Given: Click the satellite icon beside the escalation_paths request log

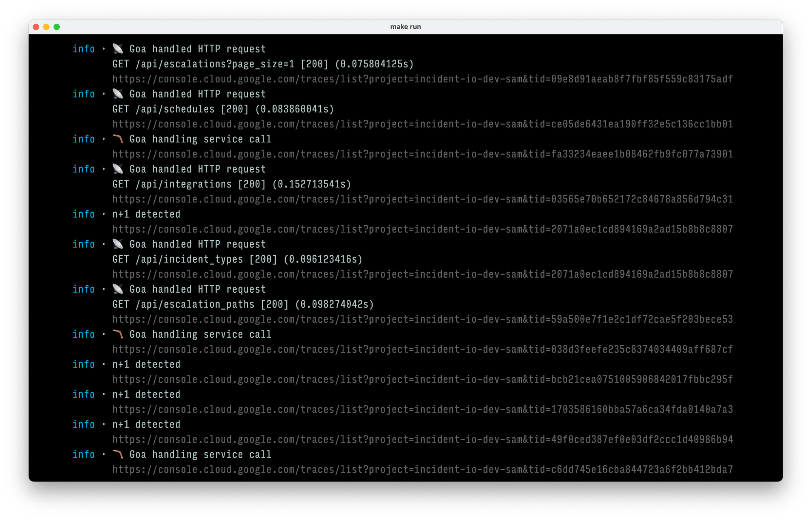Looking at the screenshot, I should click(x=118, y=289).
